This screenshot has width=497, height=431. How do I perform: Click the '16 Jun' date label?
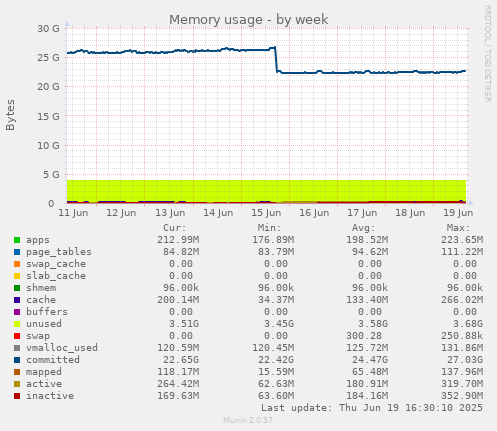[x=314, y=213]
